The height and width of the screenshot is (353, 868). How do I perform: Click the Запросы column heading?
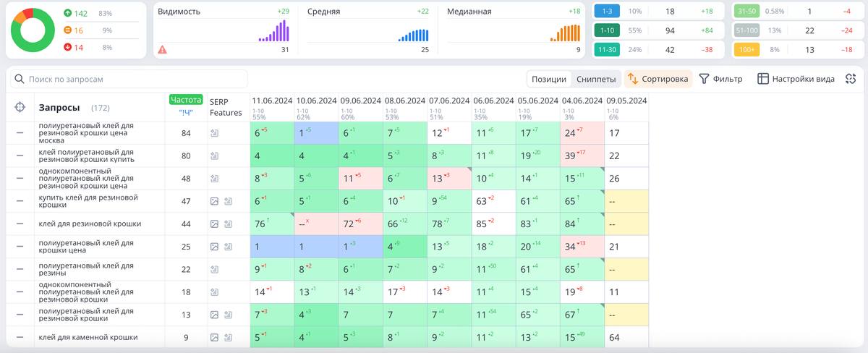click(x=59, y=108)
